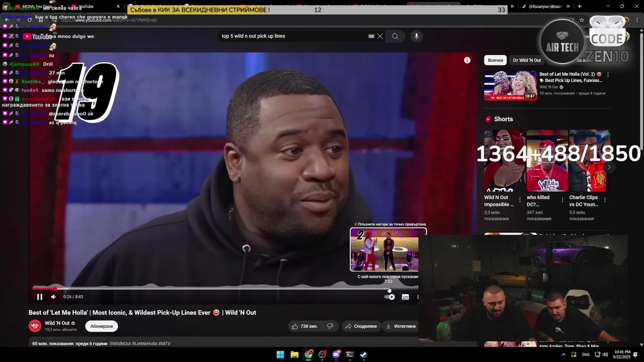Image resolution: width=644 pixels, height=362 pixels.
Task: Open Steam from the taskbar
Action: click(364, 354)
